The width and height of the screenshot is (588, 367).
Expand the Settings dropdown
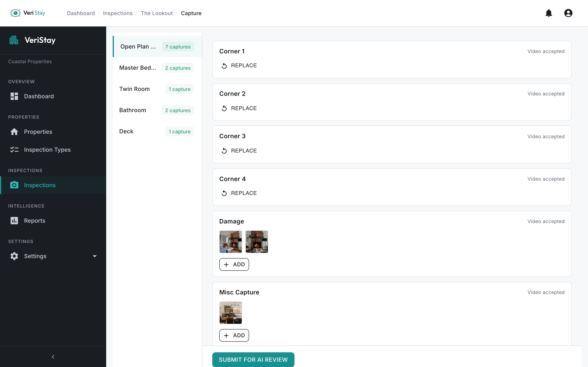[95, 256]
